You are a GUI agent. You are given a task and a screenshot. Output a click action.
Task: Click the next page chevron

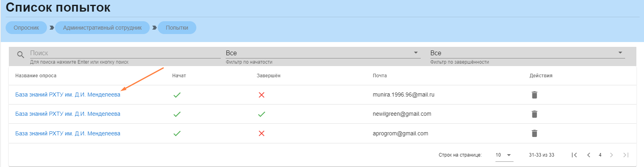[611, 155]
